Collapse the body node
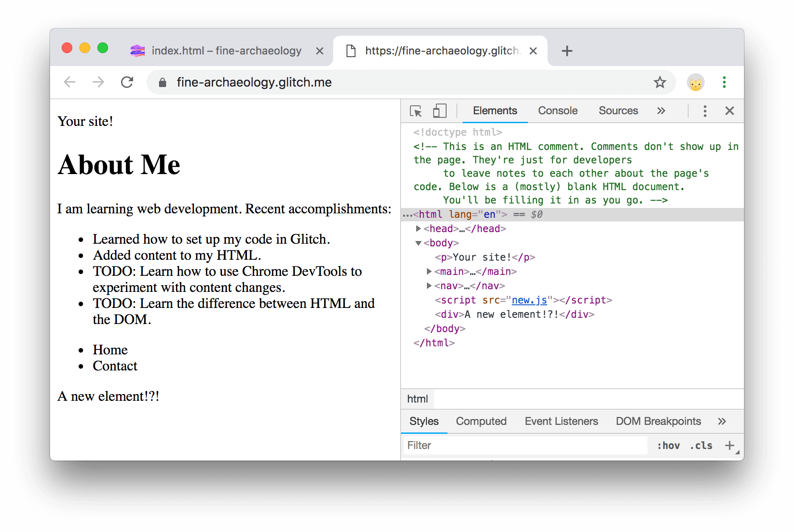This screenshot has width=794, height=532. tap(418, 243)
